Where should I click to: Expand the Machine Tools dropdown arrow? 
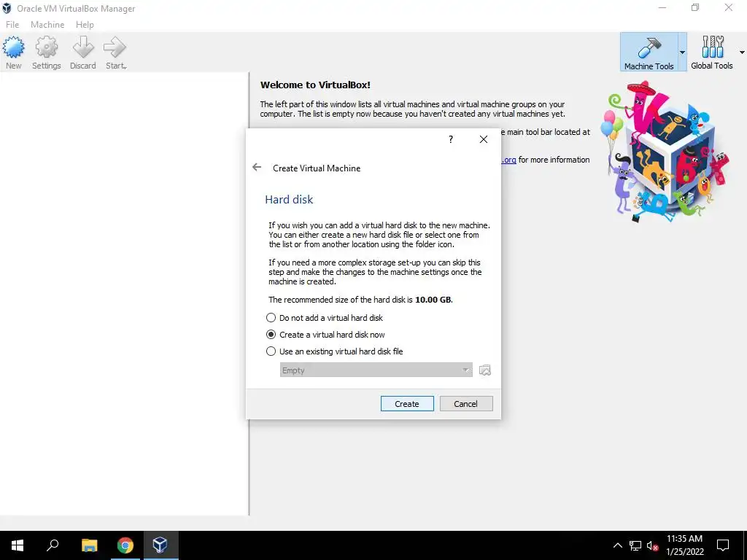click(x=682, y=52)
